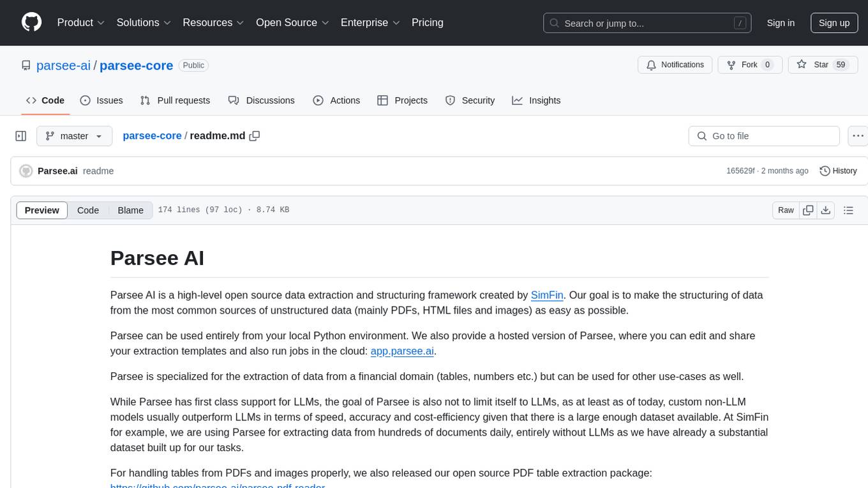Click the Fork count 0

click(767, 65)
